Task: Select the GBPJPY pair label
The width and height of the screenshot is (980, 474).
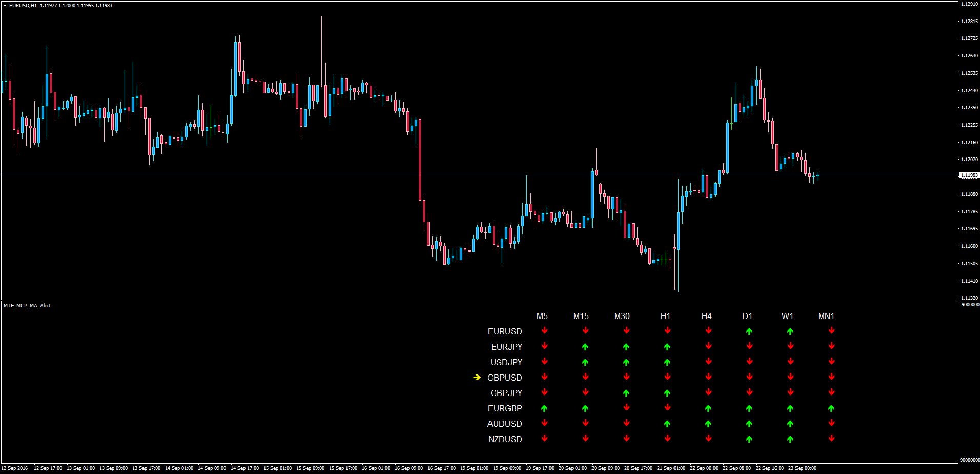Action: pos(506,393)
